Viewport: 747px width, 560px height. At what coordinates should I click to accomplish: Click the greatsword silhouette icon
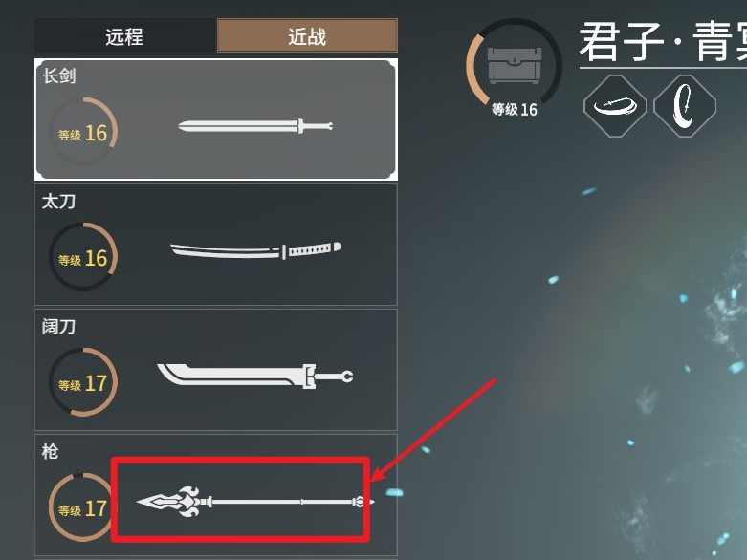pyautogui.click(x=255, y=376)
